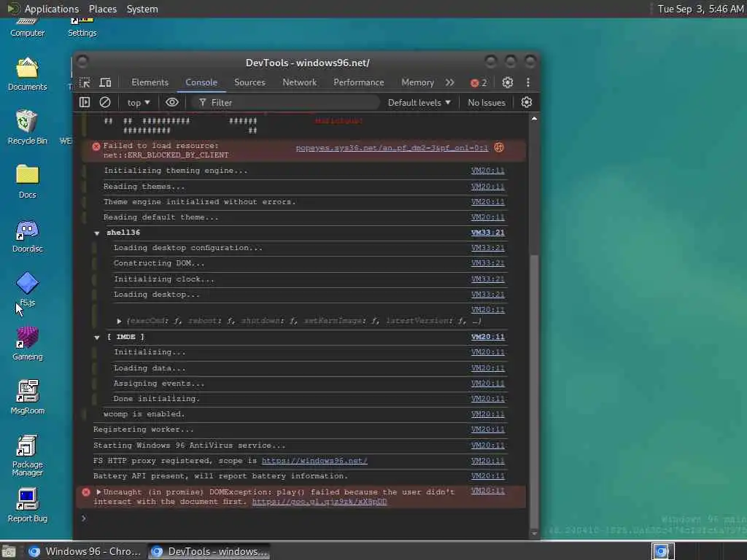Click the 'wcomp is enabled.' log line
This screenshot has width=747, height=560.
[144, 414]
